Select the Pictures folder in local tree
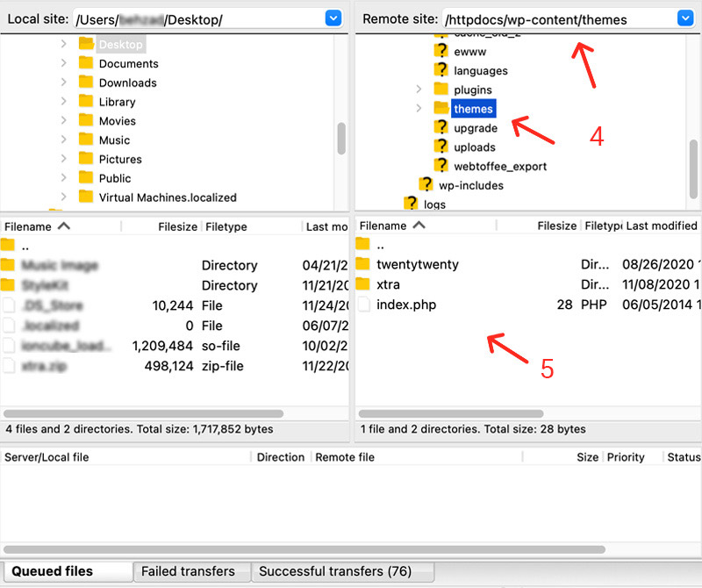Viewport: 702px width, 588px height. pos(120,159)
